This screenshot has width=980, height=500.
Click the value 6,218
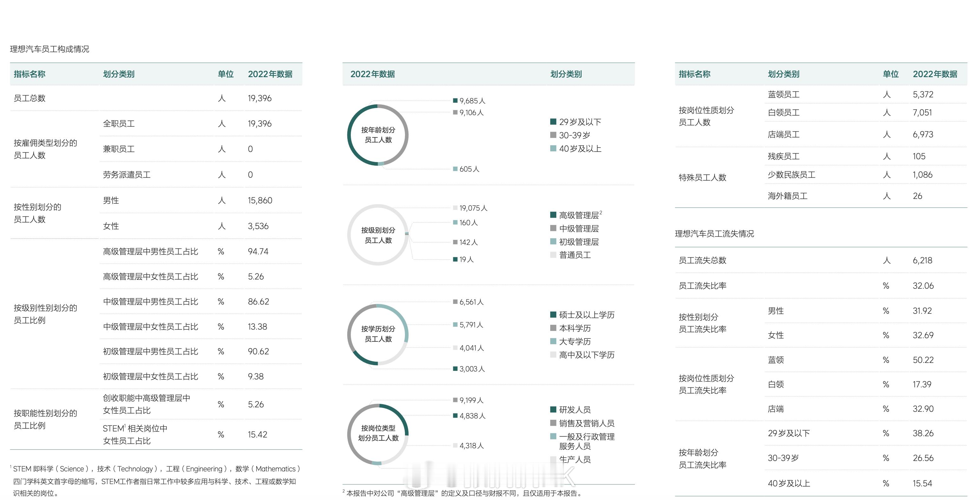coord(923,260)
